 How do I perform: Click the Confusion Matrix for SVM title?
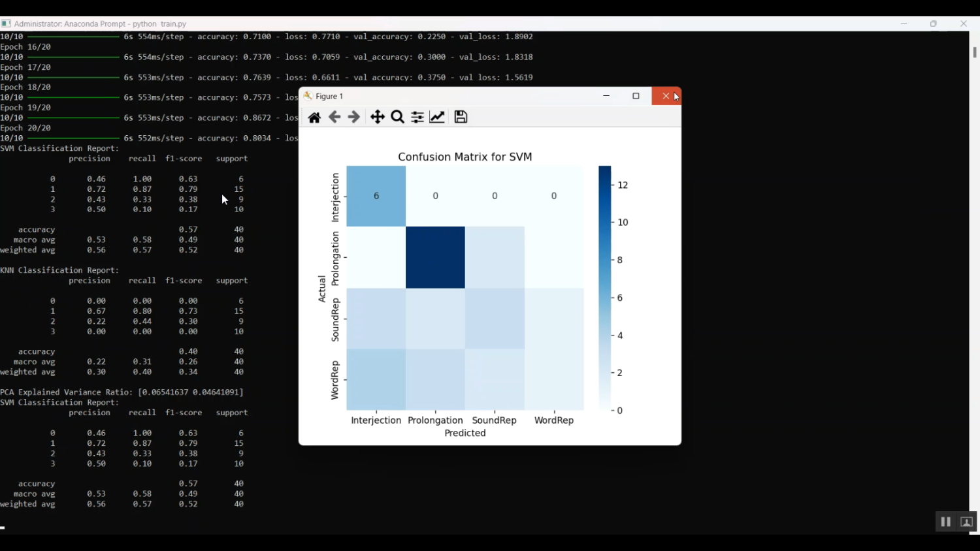click(465, 157)
